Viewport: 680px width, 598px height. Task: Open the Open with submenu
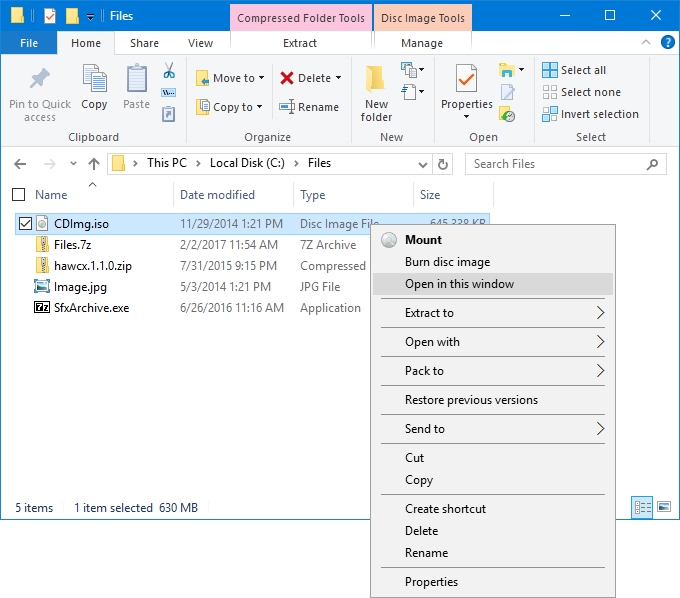[x=493, y=342]
